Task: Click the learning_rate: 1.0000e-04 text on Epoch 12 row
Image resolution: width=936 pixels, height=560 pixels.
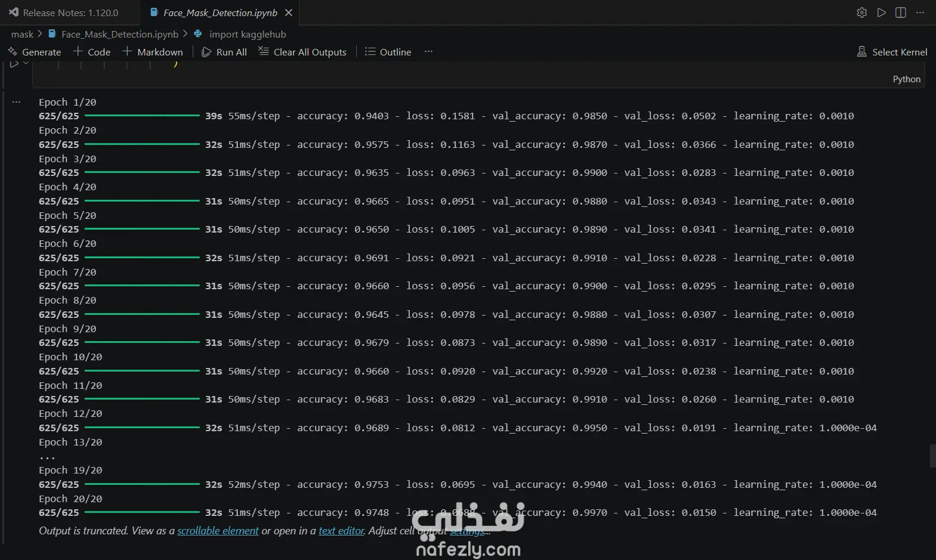Action: pos(805,428)
